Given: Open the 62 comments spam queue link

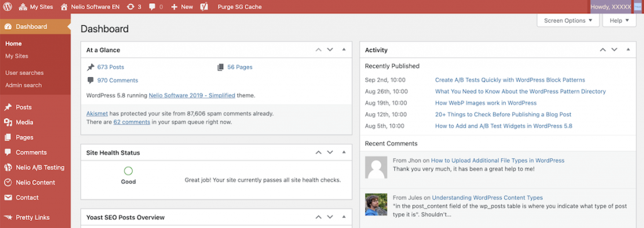Looking at the screenshot, I should click(132, 122).
